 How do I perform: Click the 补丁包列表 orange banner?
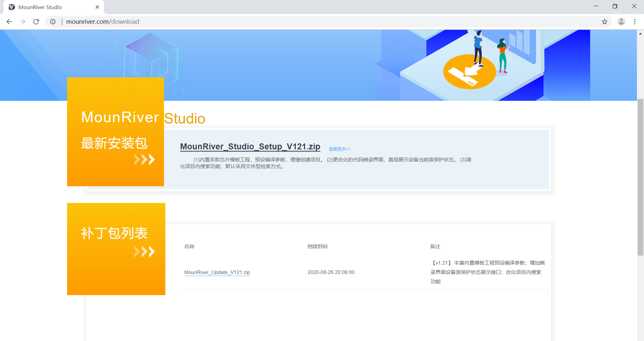coord(114,233)
